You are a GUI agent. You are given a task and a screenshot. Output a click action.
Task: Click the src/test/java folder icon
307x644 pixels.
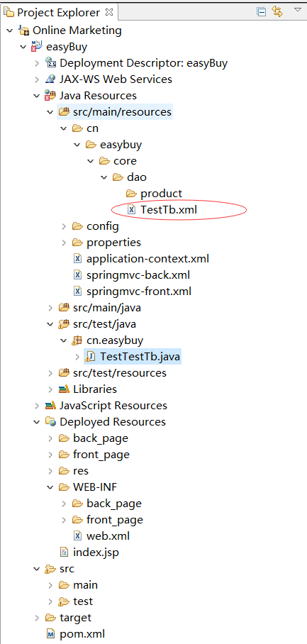tap(65, 323)
